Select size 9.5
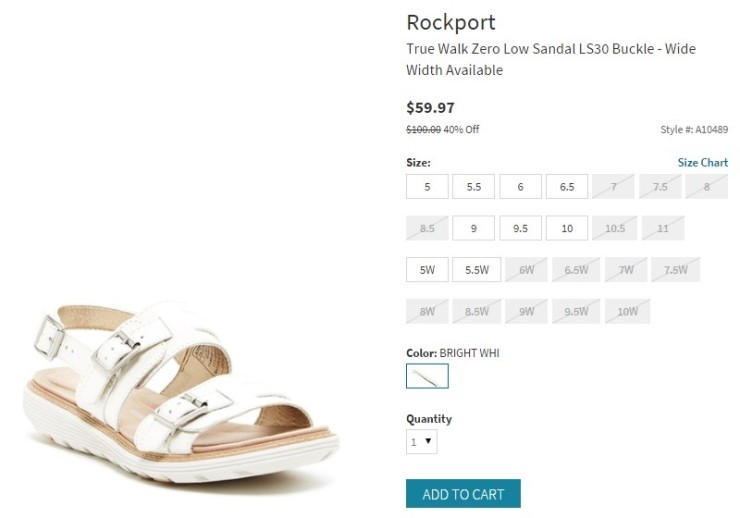740x518 pixels. (x=520, y=228)
